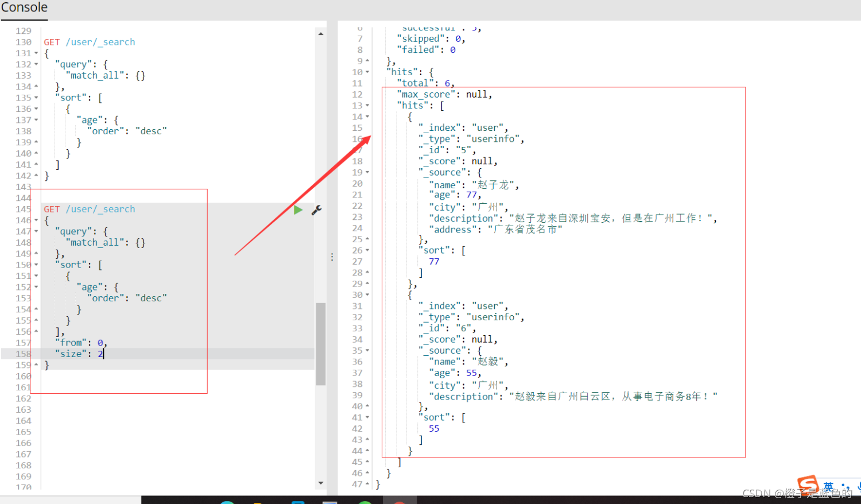861x504 pixels.
Task: Collapse response "hits" object on line 10
Action: [x=367, y=72]
